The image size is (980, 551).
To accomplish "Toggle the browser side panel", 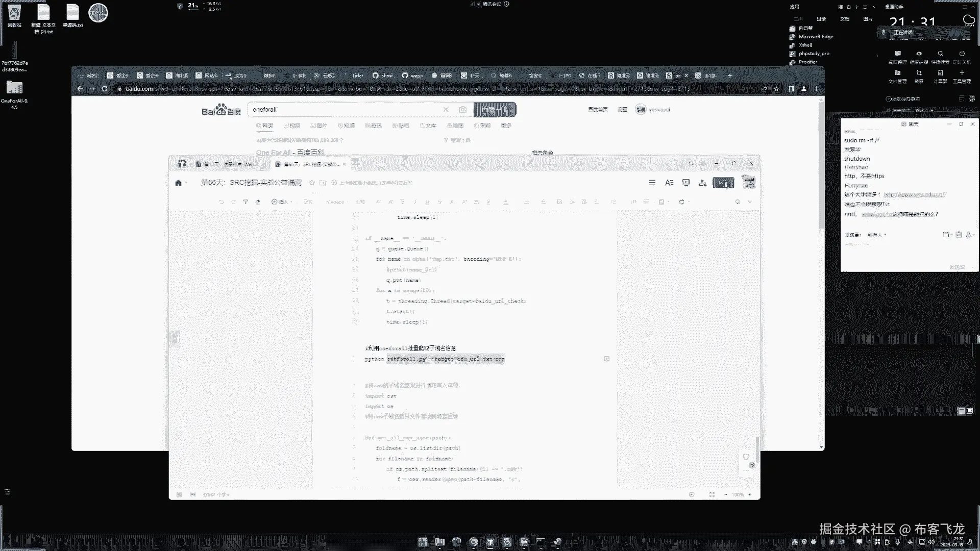I will point(791,89).
